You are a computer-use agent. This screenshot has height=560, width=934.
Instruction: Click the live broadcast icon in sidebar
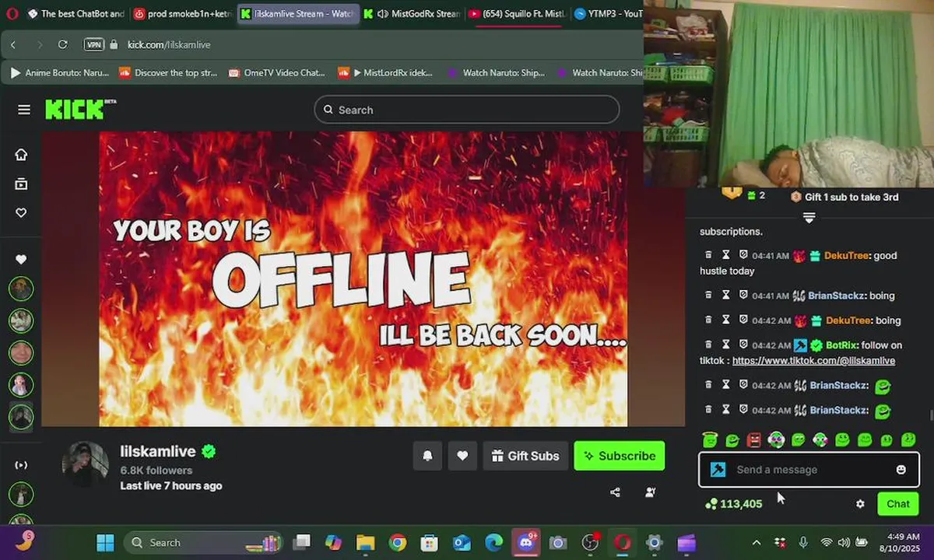[21, 465]
